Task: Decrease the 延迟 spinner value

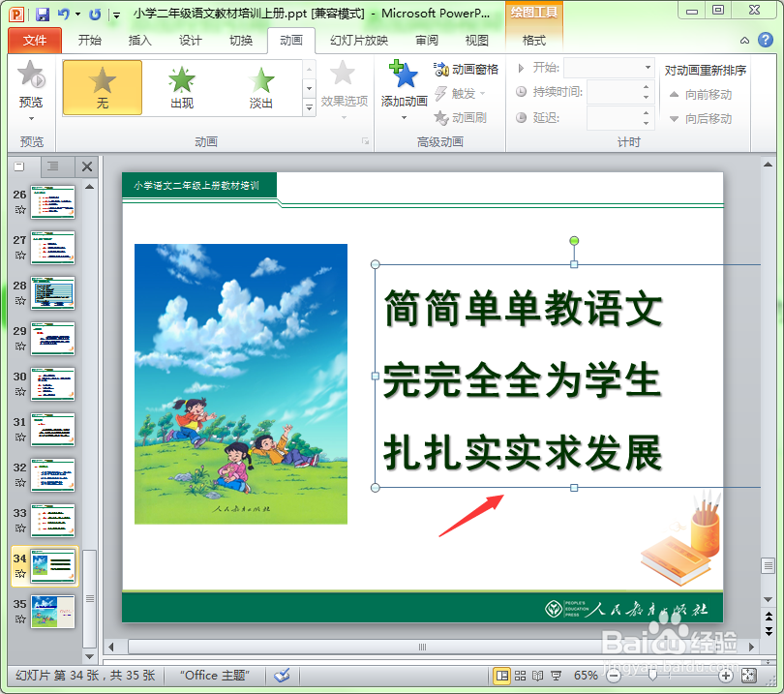Action: click(x=646, y=123)
